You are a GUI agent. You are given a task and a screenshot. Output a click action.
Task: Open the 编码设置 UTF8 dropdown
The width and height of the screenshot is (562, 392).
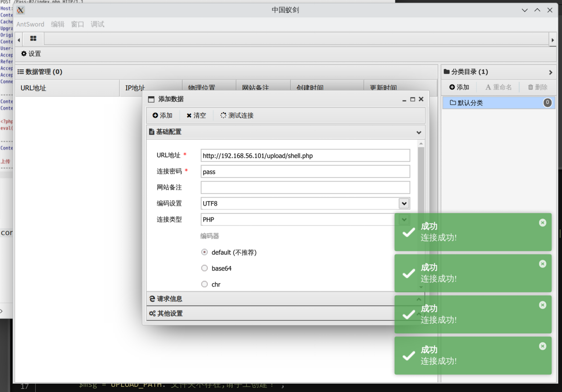[404, 203]
